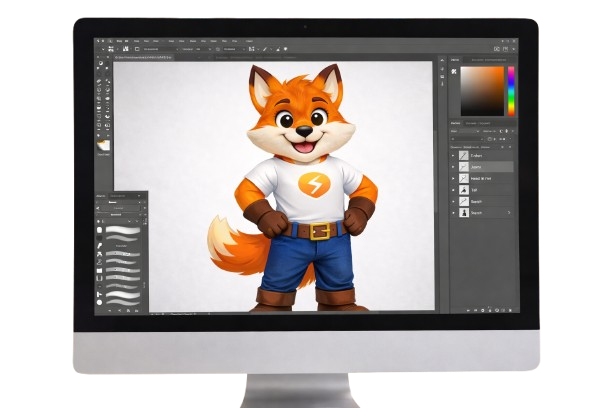Click the rainbow hue slider in Color panel
Viewport: 612px width, 408px height.
coord(510,90)
